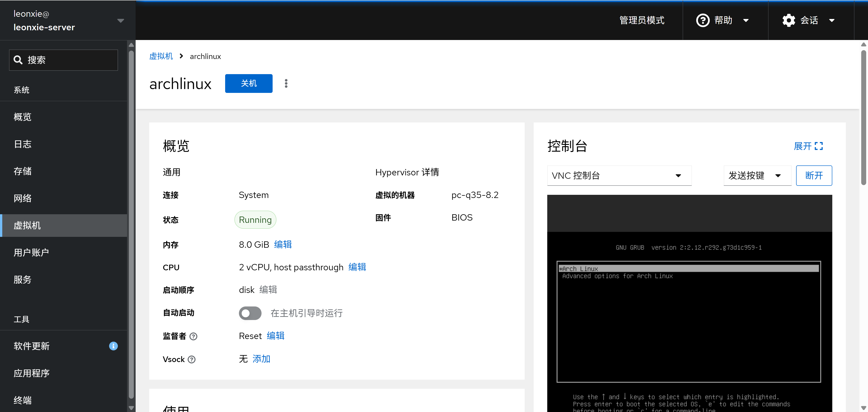Click the disabled 编辑 next to 启动顺序
Screen dimensions: 868x412
[x=268, y=290]
